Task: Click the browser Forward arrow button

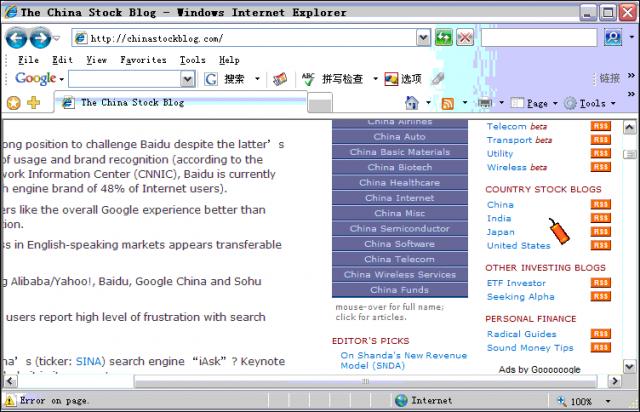Action: (x=40, y=38)
